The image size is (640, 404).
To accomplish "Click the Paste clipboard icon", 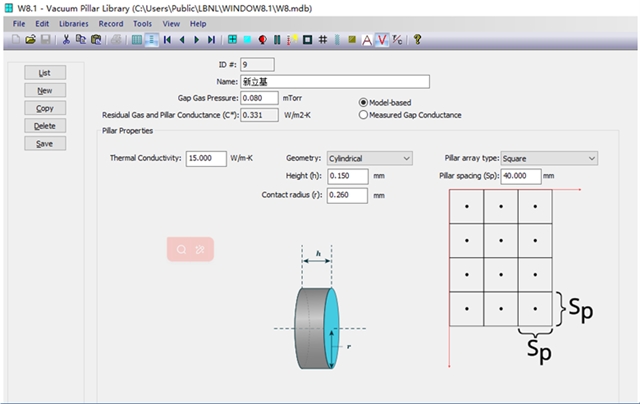I will pyautogui.click(x=96, y=40).
